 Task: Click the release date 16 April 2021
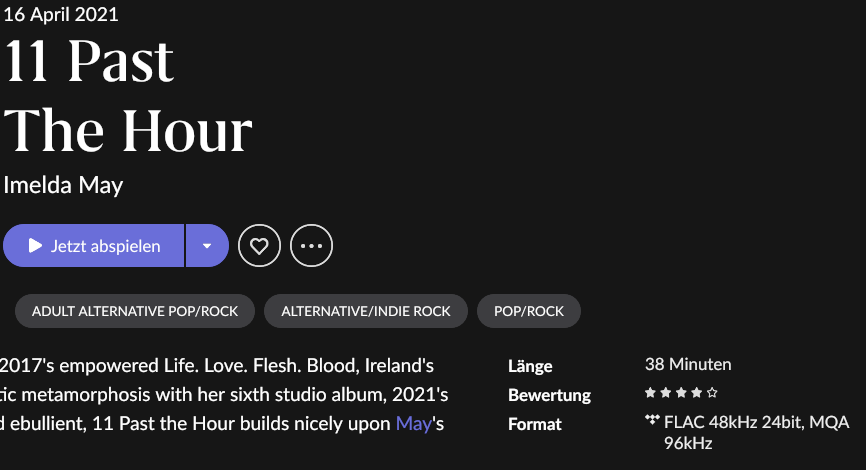(x=61, y=14)
